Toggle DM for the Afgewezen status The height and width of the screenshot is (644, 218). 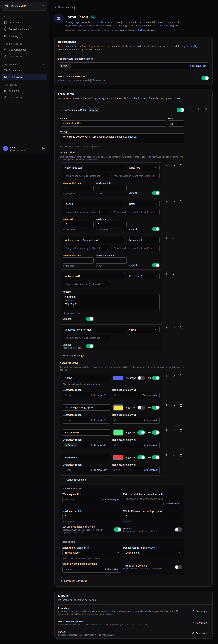(156, 457)
